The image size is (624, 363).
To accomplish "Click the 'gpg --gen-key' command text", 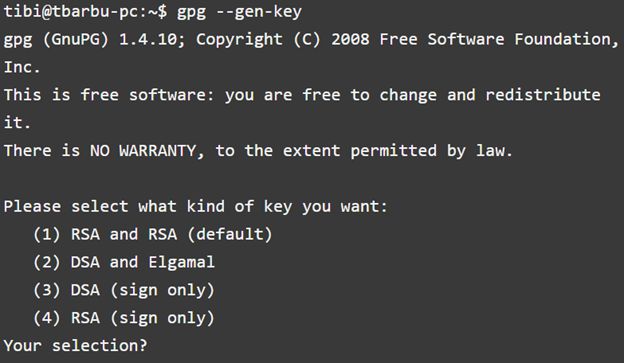I will pyautogui.click(x=239, y=12).
